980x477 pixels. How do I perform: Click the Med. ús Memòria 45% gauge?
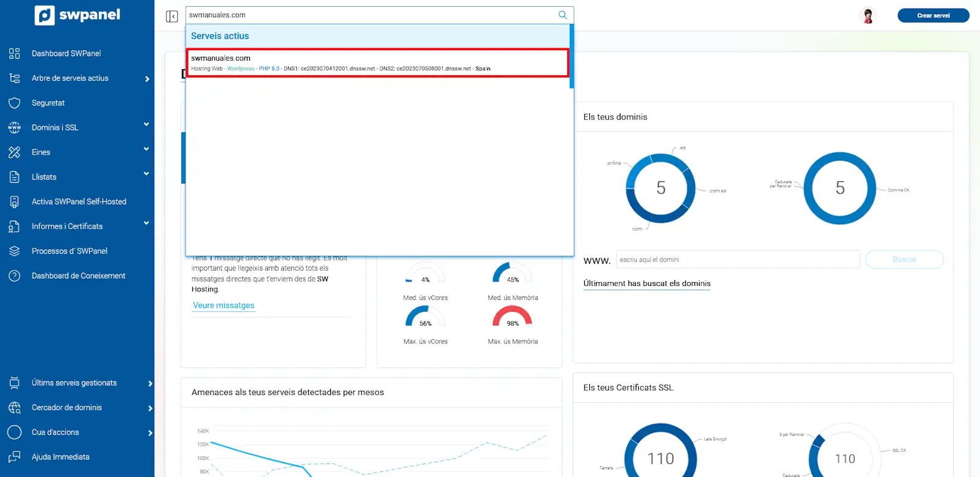tap(513, 273)
